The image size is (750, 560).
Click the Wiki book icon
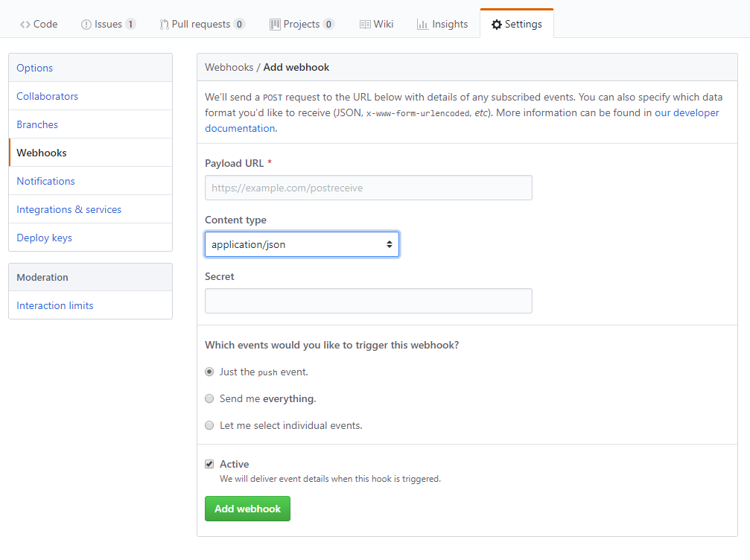pos(365,25)
